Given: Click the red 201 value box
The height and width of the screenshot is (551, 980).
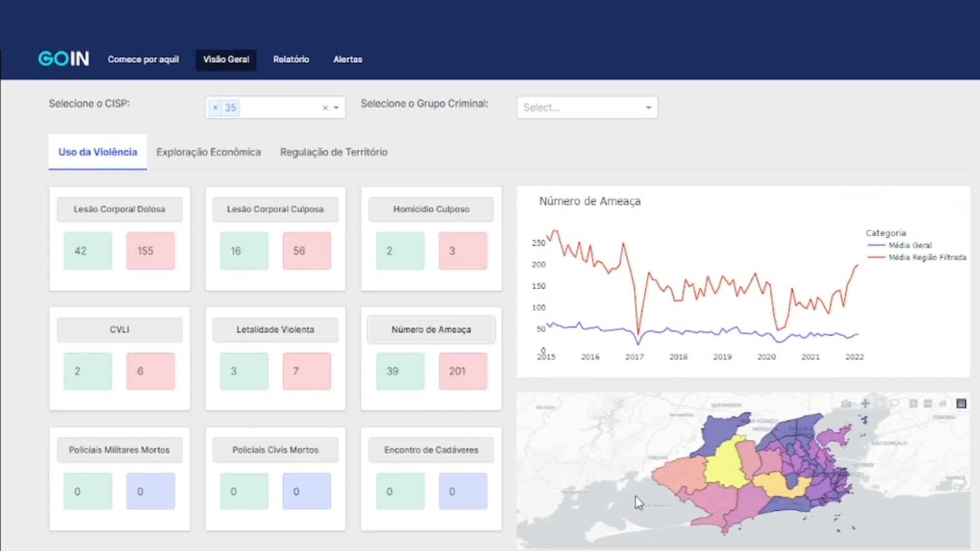Looking at the screenshot, I should pos(463,371).
